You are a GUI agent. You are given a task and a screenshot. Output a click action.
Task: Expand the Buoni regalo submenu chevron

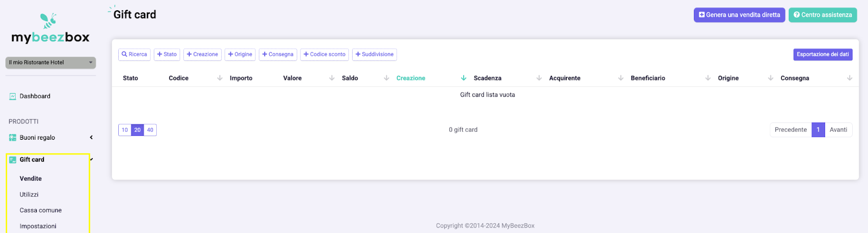point(91,138)
